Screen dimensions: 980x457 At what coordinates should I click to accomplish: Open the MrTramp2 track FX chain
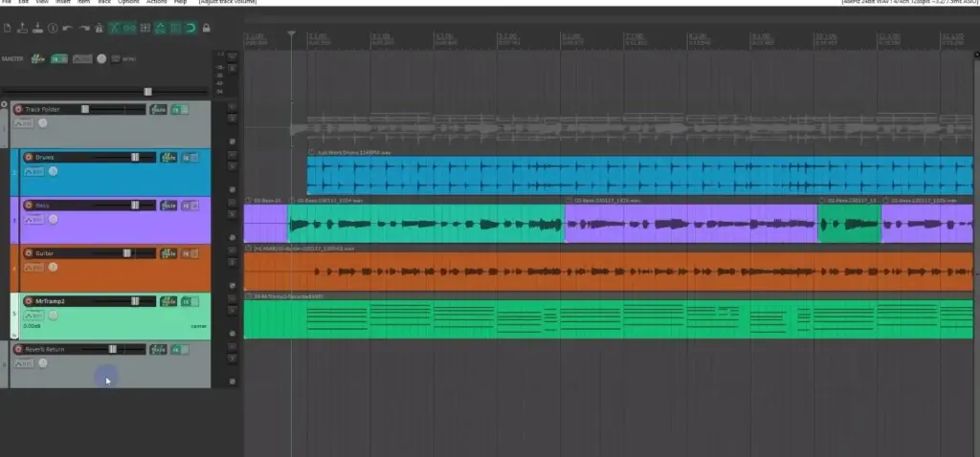coord(190,301)
